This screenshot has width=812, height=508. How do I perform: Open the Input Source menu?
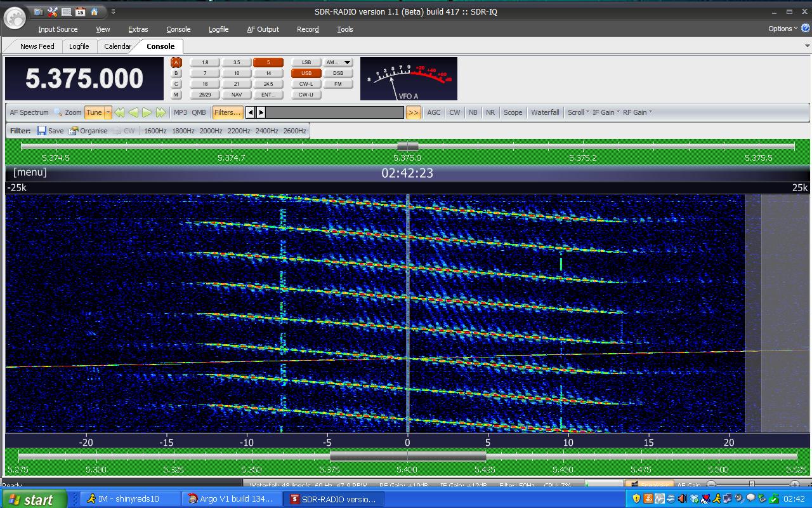click(58, 29)
